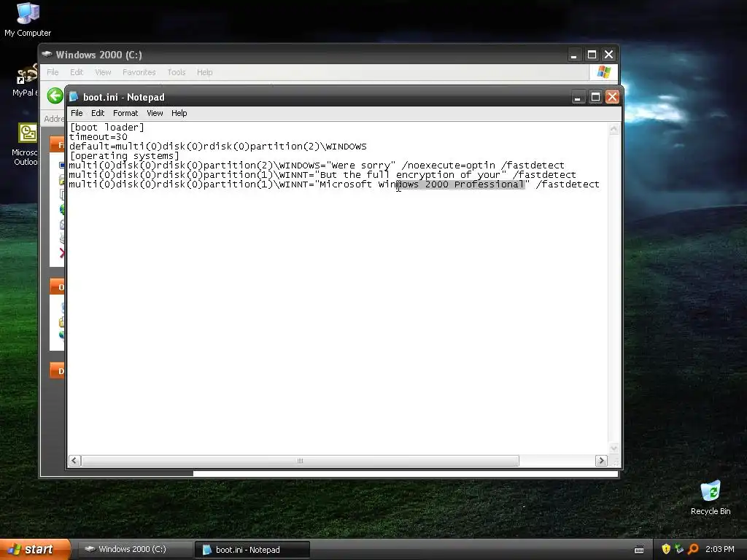Open Favorites menu in Explorer window

tap(139, 72)
